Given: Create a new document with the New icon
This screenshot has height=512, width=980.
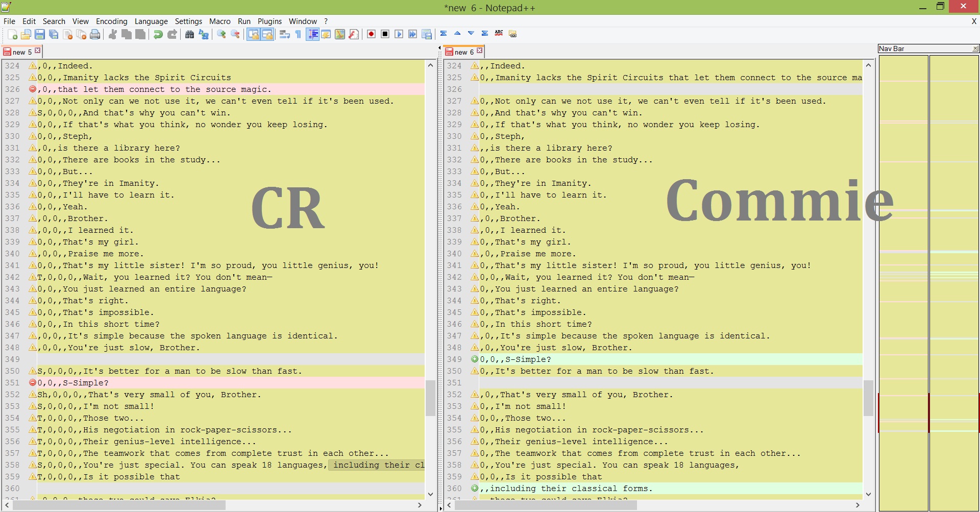Looking at the screenshot, I should tap(12, 34).
